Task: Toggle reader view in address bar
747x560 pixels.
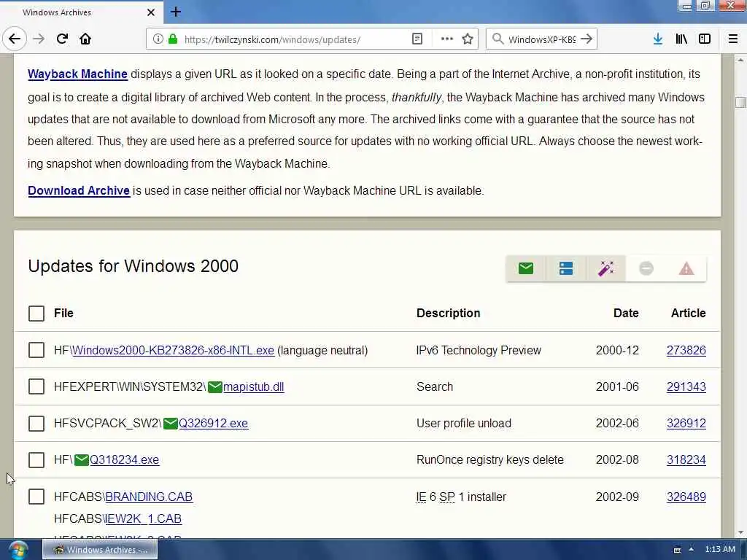Action: [x=417, y=39]
